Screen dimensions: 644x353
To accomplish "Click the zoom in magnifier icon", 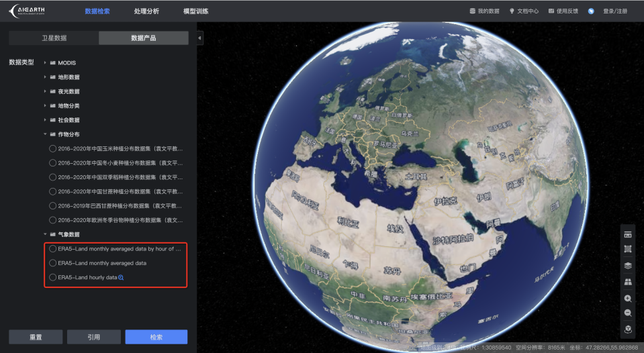I will tap(628, 298).
